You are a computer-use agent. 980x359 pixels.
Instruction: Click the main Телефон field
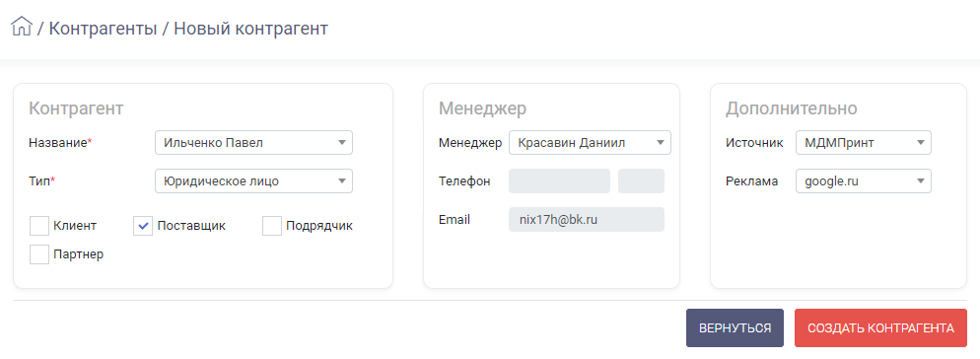pos(559,181)
